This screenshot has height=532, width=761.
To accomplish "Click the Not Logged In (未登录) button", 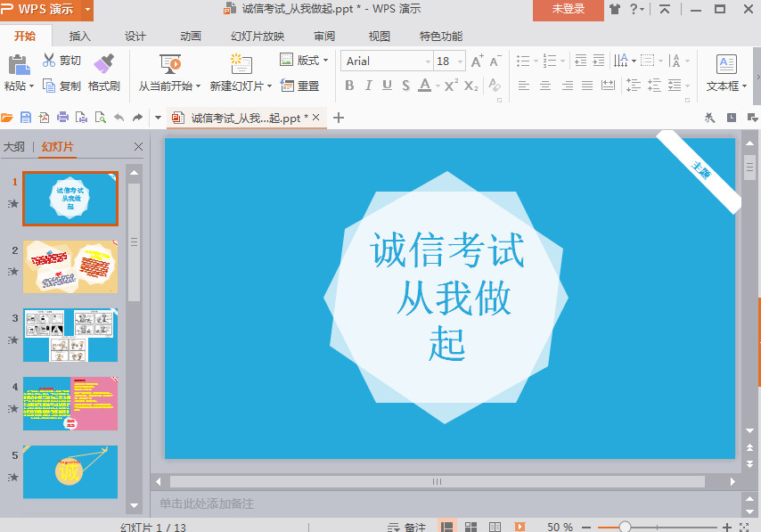I will click(x=569, y=10).
